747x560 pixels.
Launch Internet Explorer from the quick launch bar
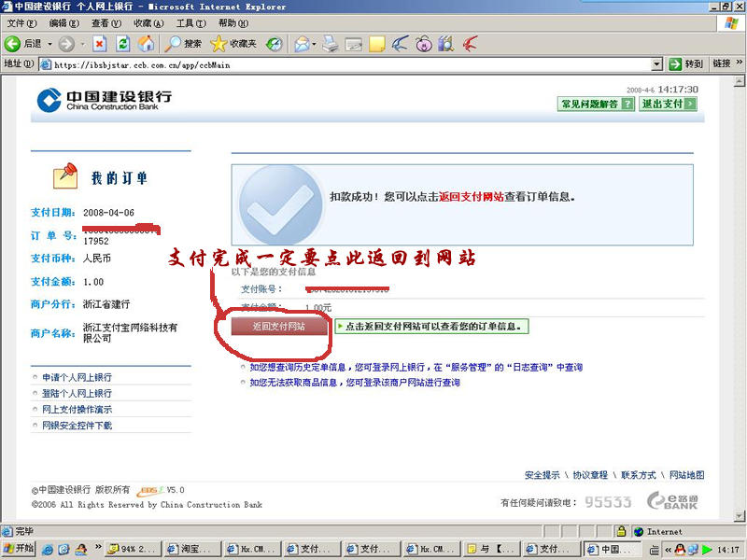[48, 549]
